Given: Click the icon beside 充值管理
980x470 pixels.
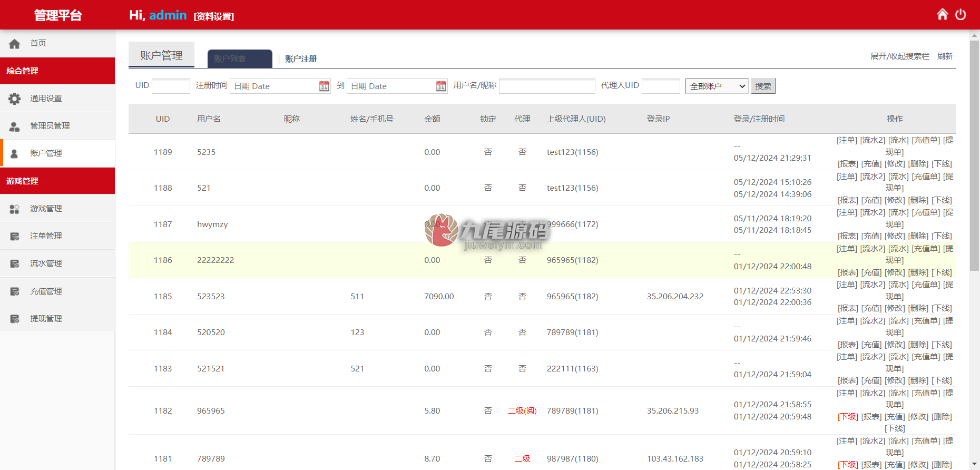Looking at the screenshot, I should pos(15,291).
